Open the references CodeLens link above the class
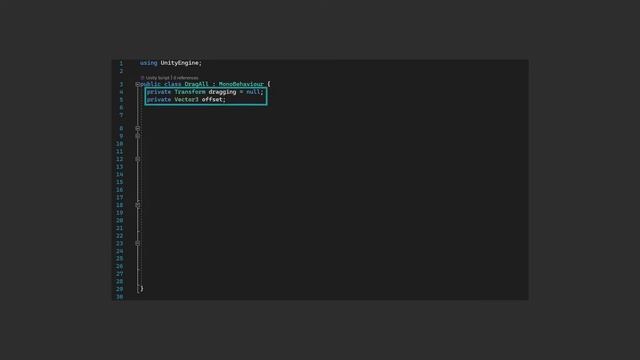The width and height of the screenshot is (640, 360). [186, 78]
